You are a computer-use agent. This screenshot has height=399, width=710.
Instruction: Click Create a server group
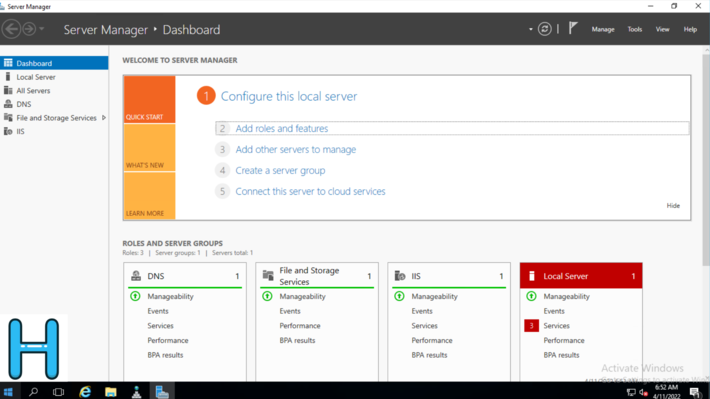pos(280,170)
